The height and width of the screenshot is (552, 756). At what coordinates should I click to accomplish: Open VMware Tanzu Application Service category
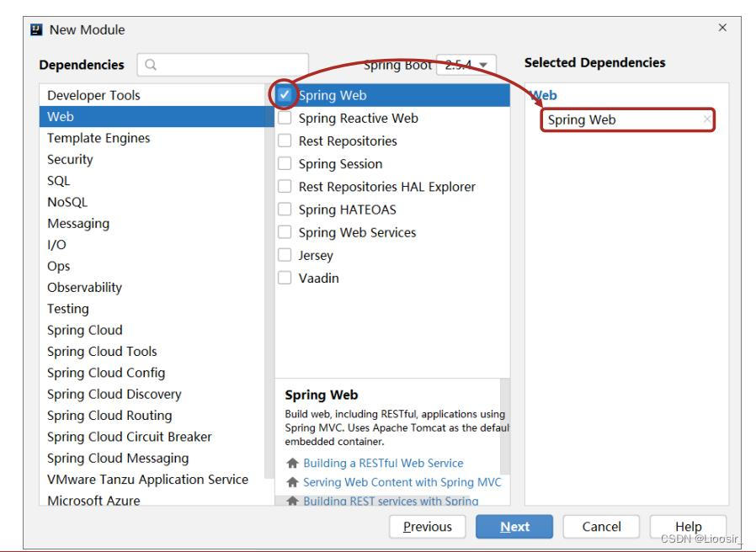point(152,480)
